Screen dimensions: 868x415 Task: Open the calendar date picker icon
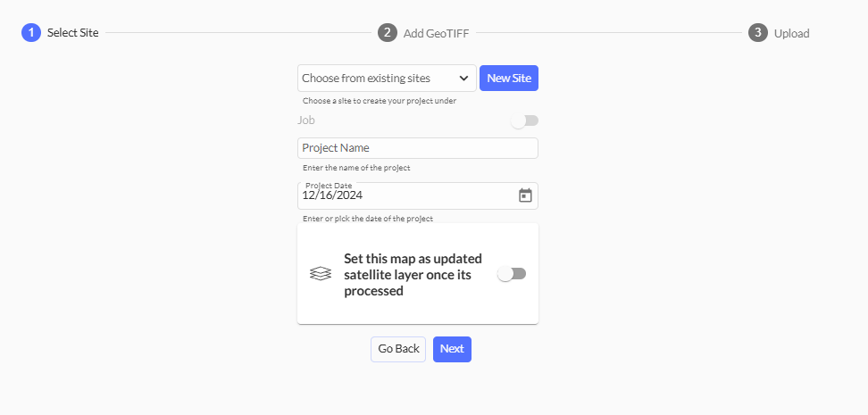click(525, 195)
